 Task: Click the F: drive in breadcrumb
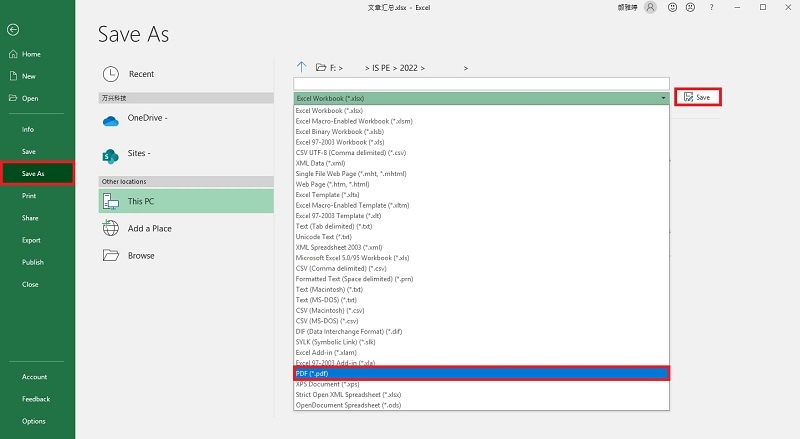pyautogui.click(x=334, y=68)
